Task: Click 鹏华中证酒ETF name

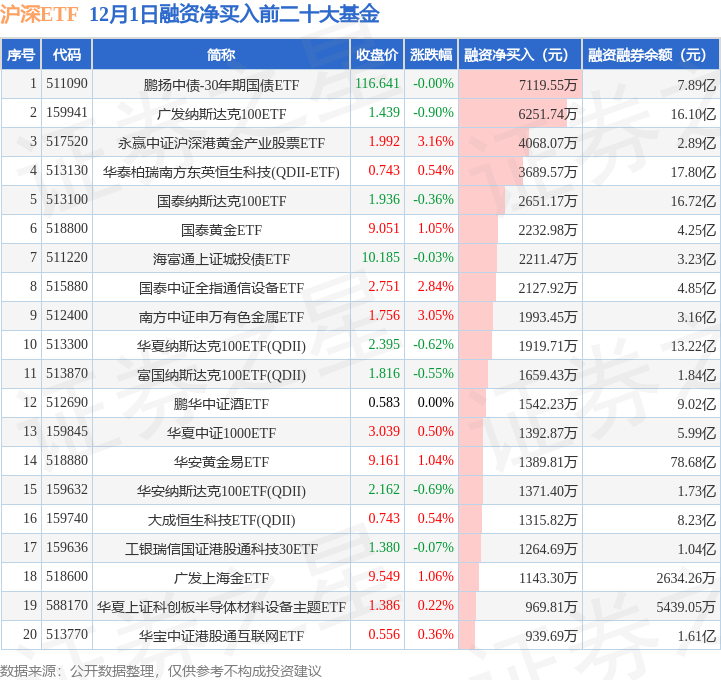Action: 221,404
